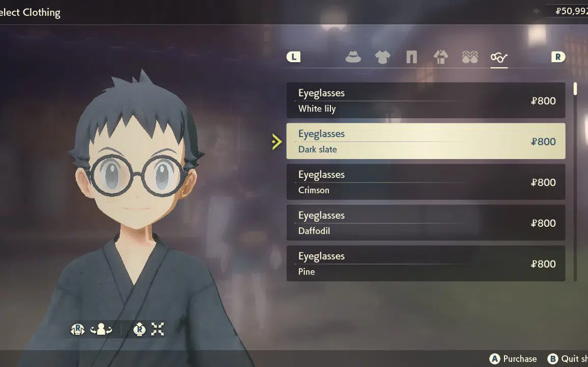Toggle the zoom view arrows icon
588x367 pixels.
pyautogui.click(x=157, y=329)
